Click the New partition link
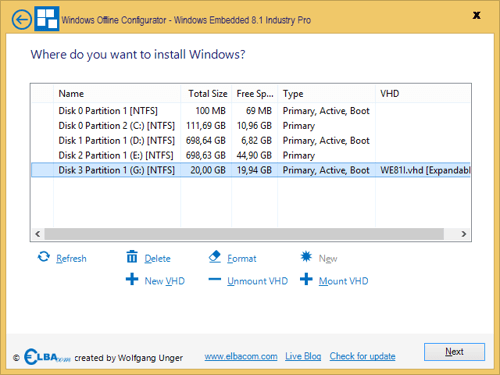This screenshot has width=500, height=375. click(328, 259)
